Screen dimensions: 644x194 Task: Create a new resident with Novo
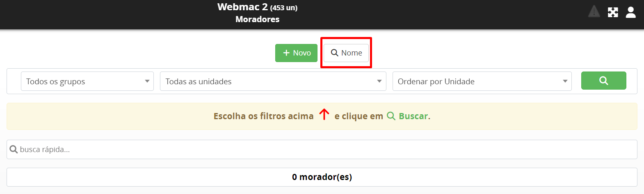[296, 53]
